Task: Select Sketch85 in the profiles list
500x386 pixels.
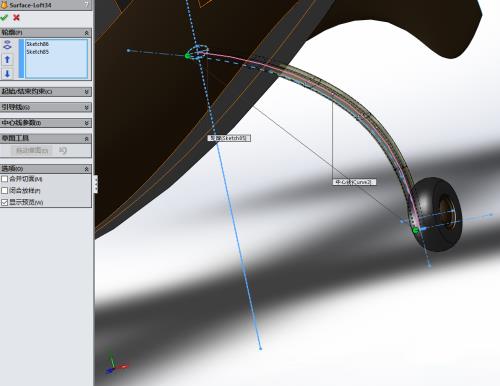Action: point(37,52)
